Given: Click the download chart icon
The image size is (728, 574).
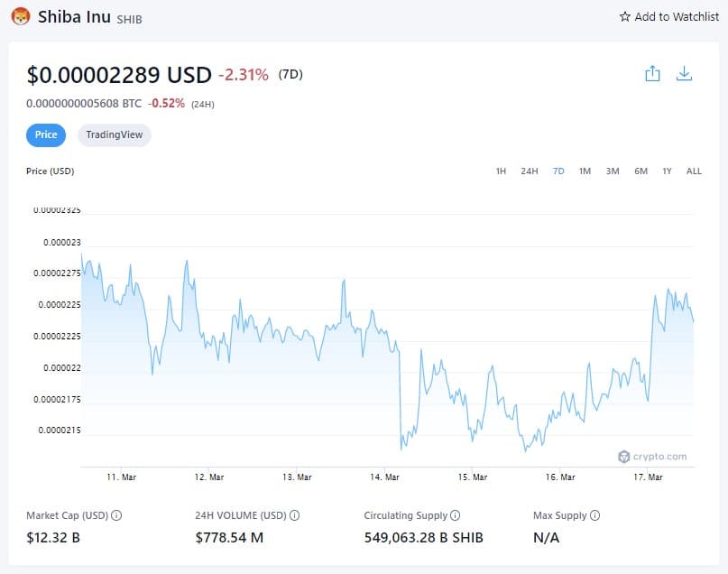Looking at the screenshot, I should coord(684,73).
